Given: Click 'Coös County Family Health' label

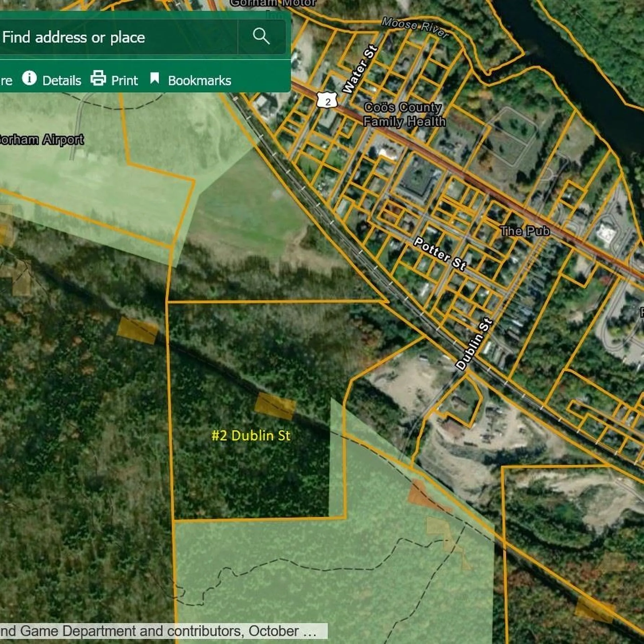Looking at the screenshot, I should click(x=404, y=114).
